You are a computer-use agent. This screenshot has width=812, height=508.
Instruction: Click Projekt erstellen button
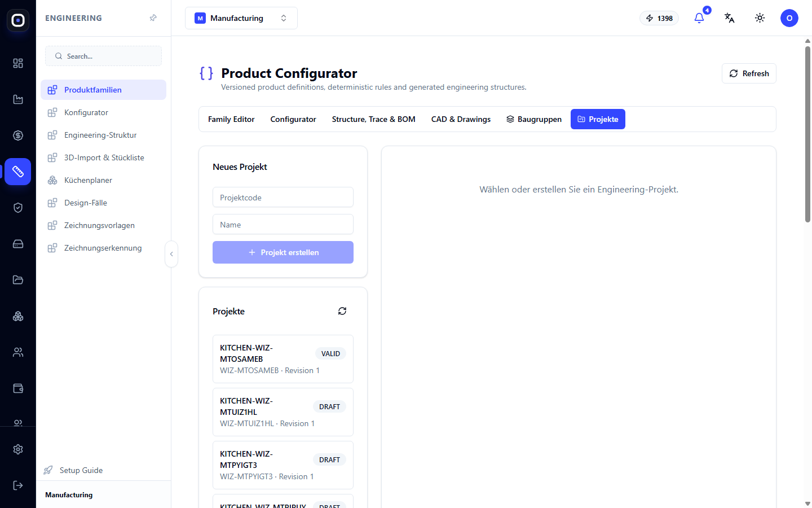[x=283, y=252]
